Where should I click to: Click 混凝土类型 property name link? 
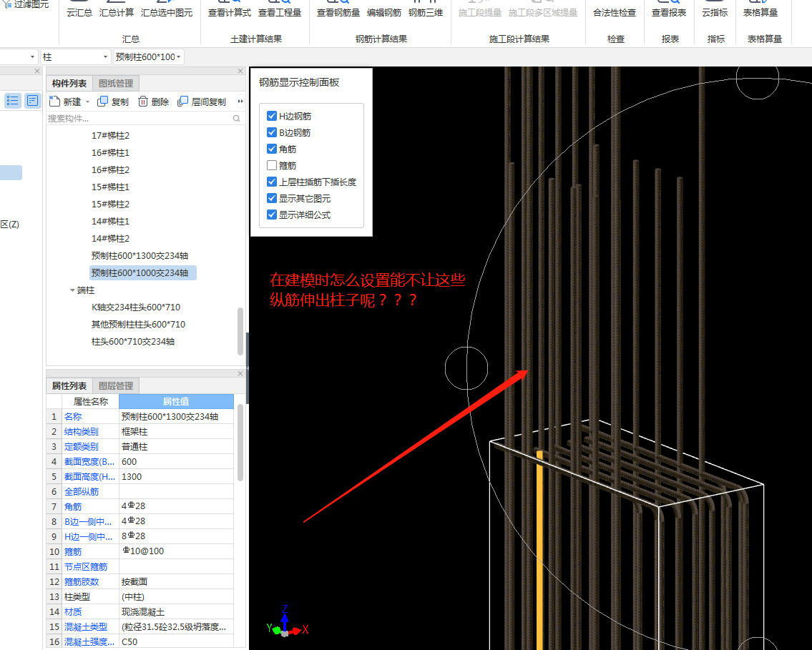coord(85,626)
